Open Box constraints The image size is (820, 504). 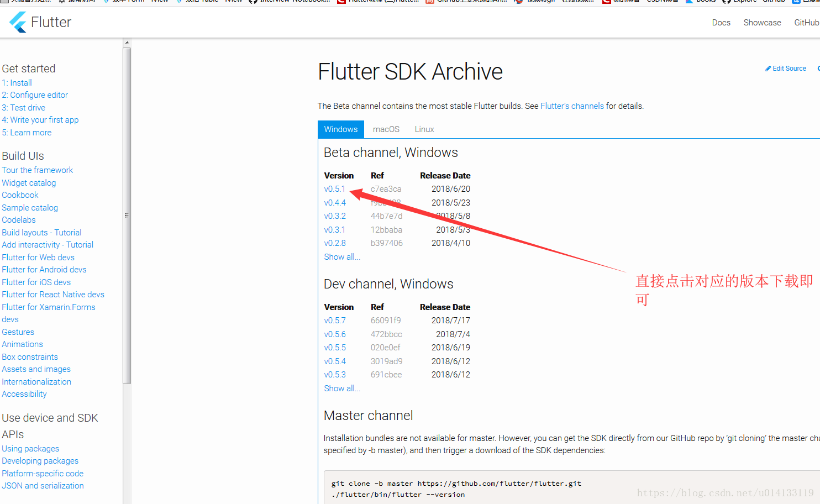click(30, 357)
